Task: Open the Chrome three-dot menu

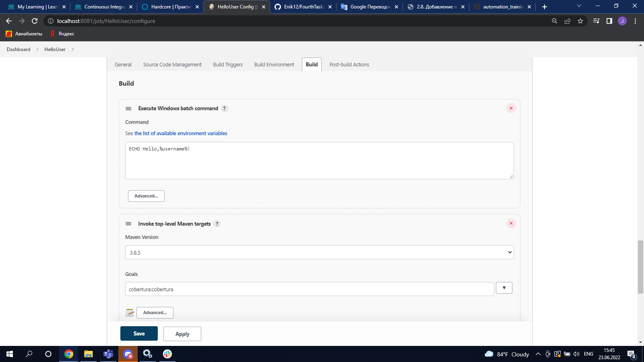Action: [x=635, y=21]
